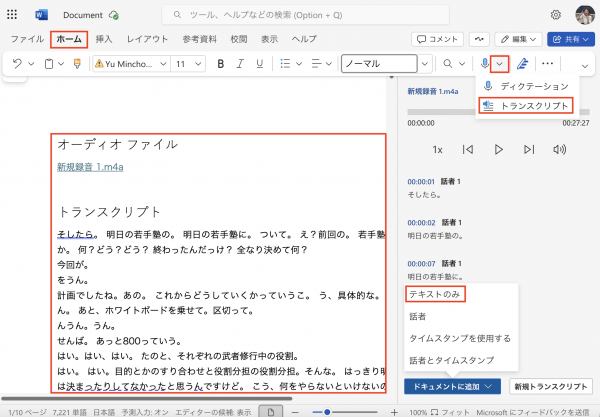Toggle Bold formatting
600x417 pixels.
(x=221, y=63)
